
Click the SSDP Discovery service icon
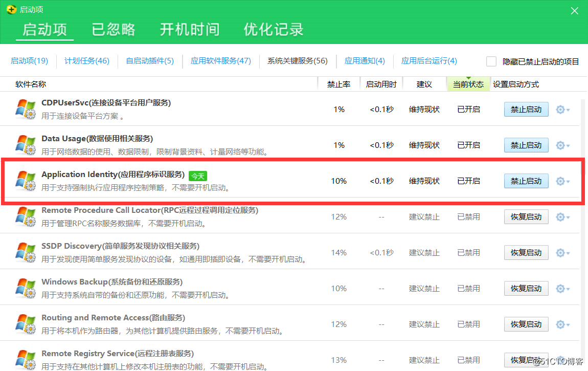coord(26,252)
